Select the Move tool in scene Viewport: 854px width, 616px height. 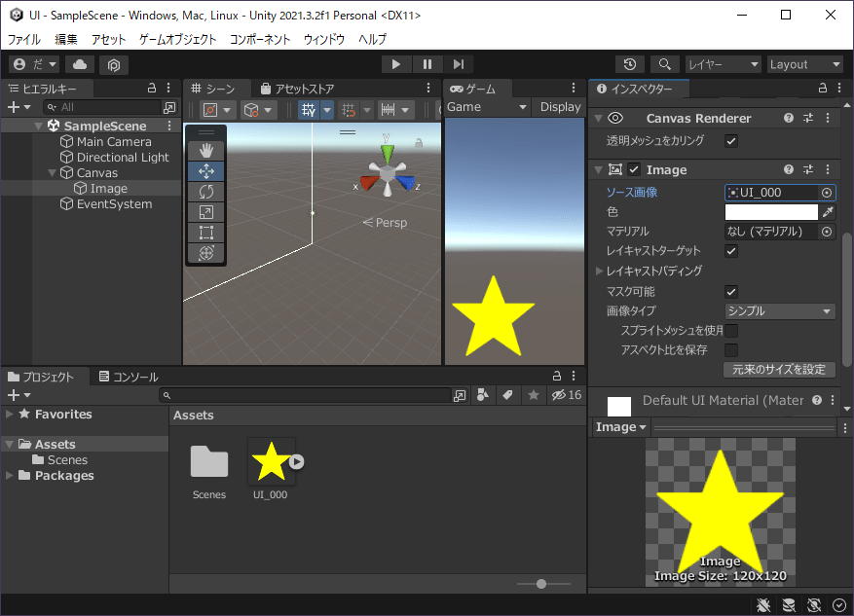(x=205, y=171)
